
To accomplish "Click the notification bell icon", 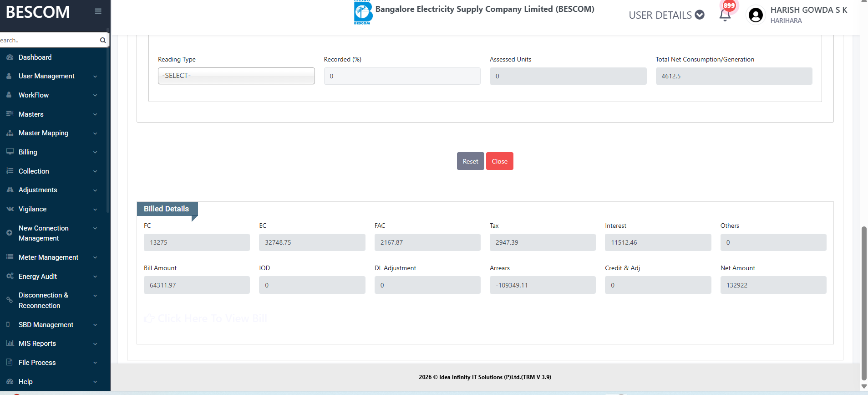I will (725, 15).
